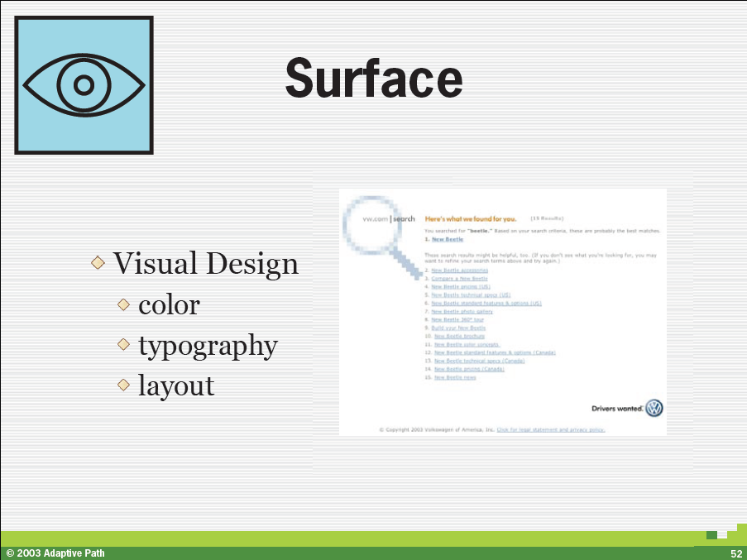The image size is (747, 560).
Task: Click the diamond bullet next to typography
Action: coord(124,344)
